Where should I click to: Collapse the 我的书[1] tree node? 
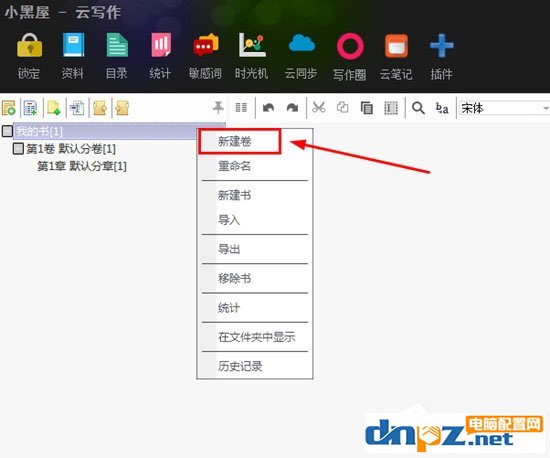pos(7,131)
